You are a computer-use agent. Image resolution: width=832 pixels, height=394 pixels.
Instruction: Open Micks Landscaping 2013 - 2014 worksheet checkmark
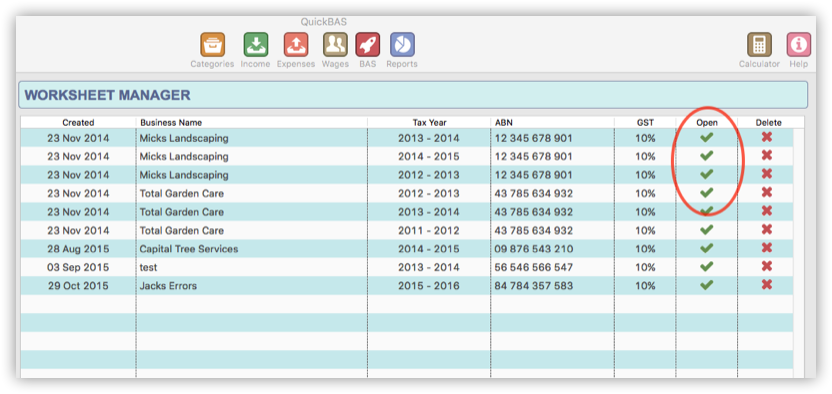[706, 138]
